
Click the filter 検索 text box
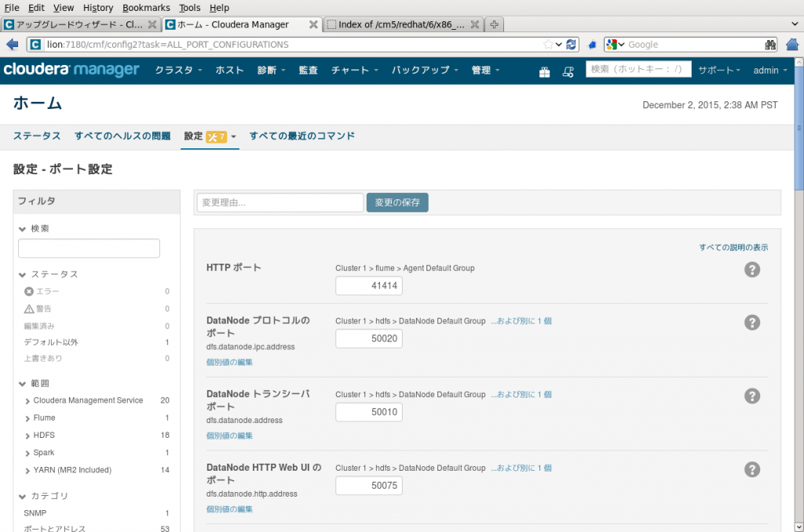pyautogui.click(x=89, y=249)
